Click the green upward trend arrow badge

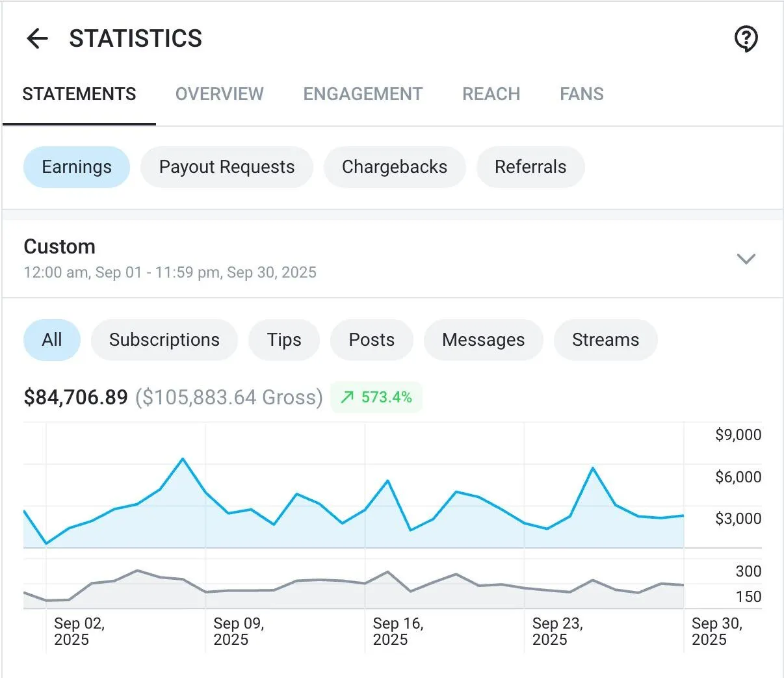(347, 397)
